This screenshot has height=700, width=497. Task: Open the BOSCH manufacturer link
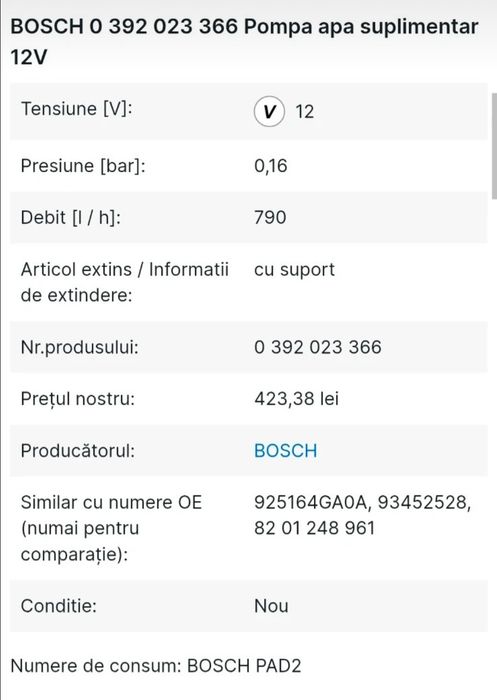(285, 450)
